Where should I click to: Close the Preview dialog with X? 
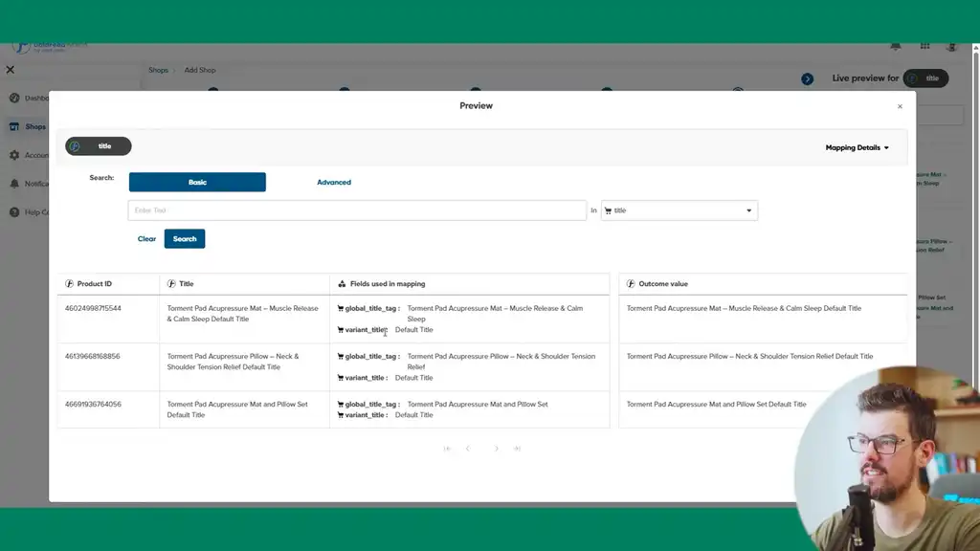(900, 106)
